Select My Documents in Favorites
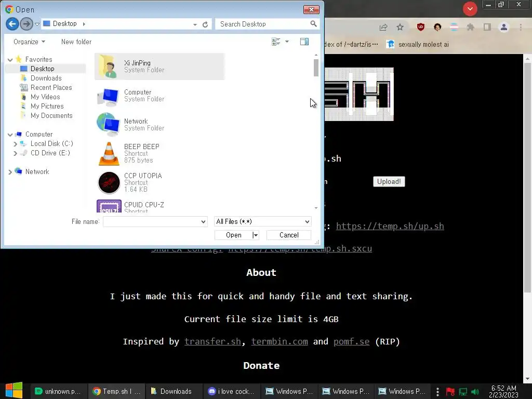 click(51, 116)
